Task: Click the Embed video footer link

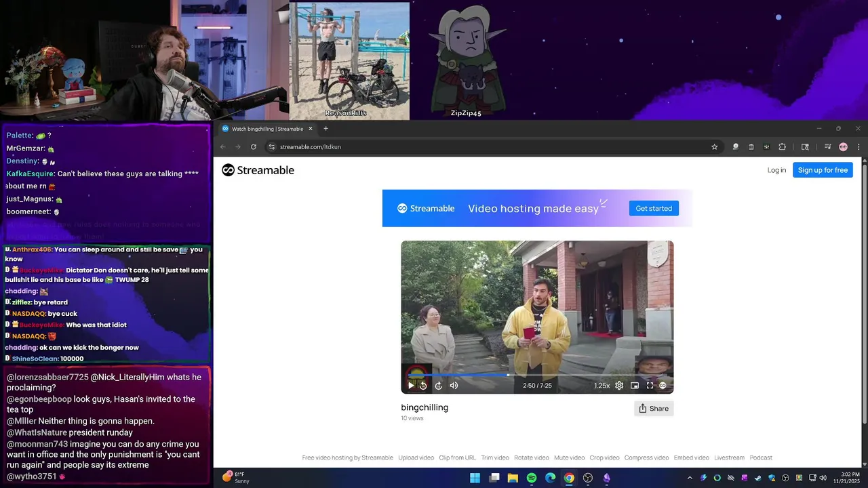Action: (691, 457)
